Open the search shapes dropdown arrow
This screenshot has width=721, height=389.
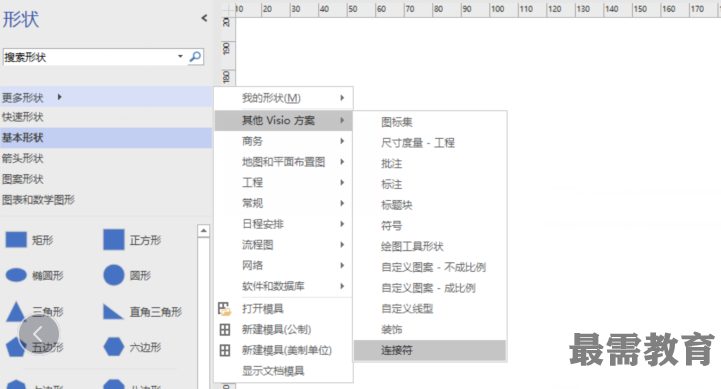pos(180,57)
